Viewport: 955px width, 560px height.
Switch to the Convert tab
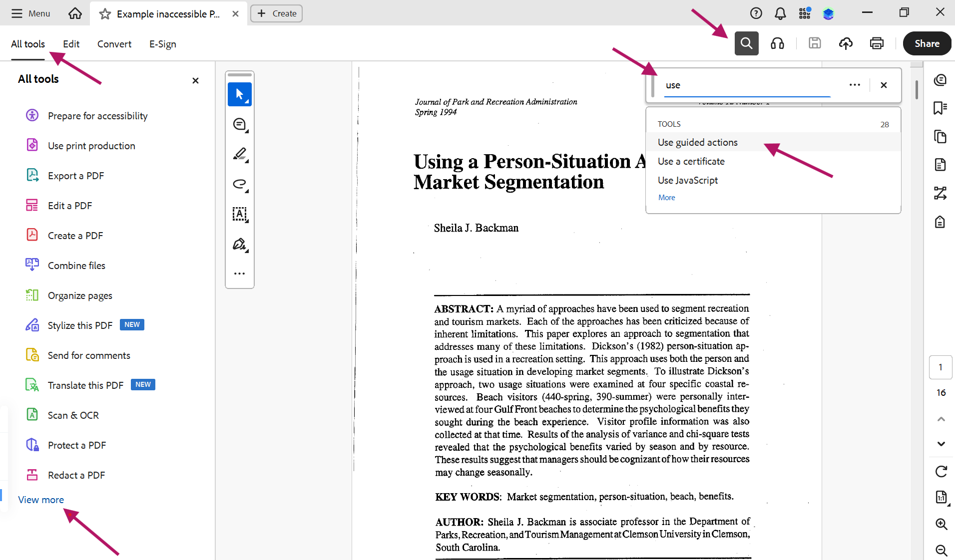pos(114,44)
